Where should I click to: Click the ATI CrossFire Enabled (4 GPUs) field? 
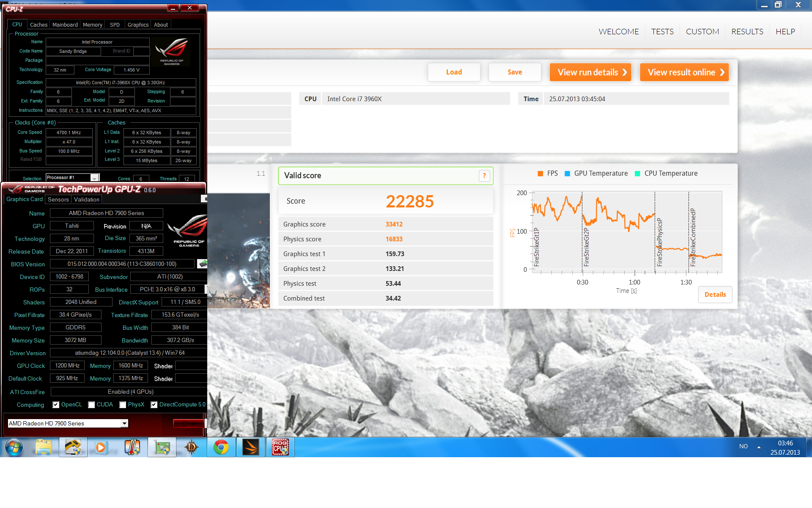[129, 392]
